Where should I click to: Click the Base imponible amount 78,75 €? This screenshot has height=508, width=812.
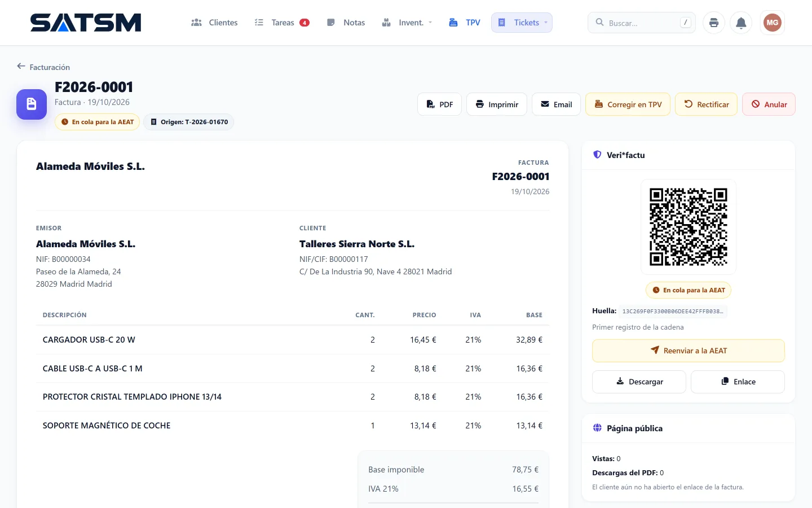pos(525,470)
